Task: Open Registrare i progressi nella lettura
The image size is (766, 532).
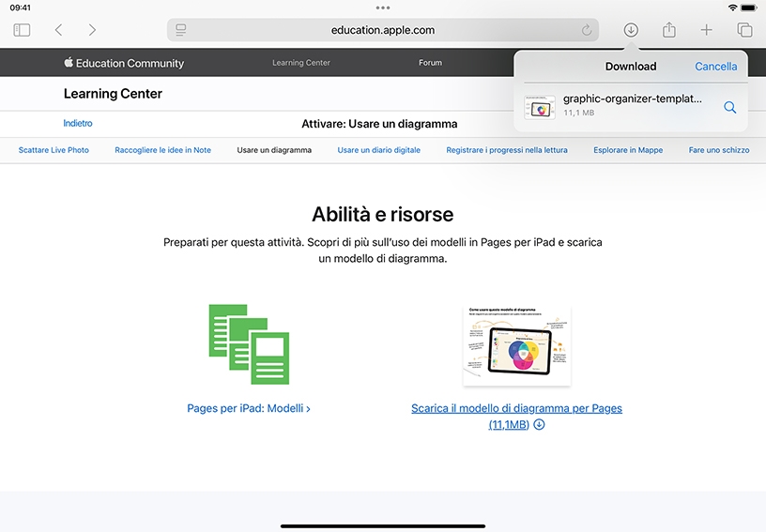Action: tap(507, 150)
